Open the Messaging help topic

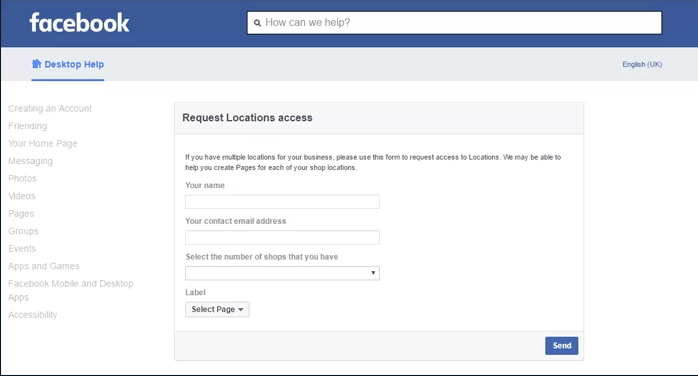30,161
